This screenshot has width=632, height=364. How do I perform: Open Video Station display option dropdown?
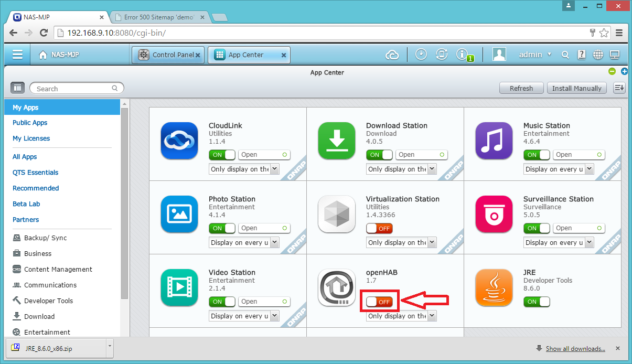coord(244,316)
